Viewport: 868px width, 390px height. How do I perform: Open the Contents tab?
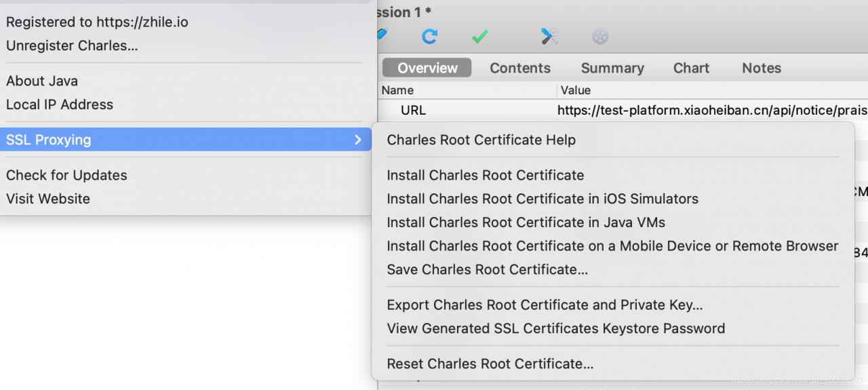[520, 68]
